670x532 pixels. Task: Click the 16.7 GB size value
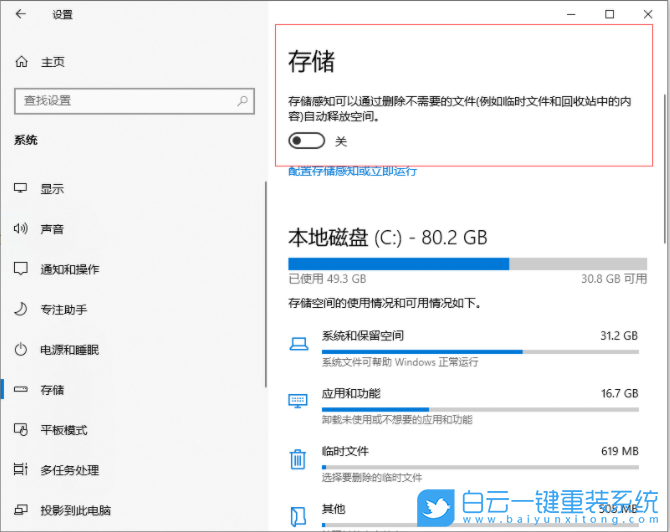(620, 394)
